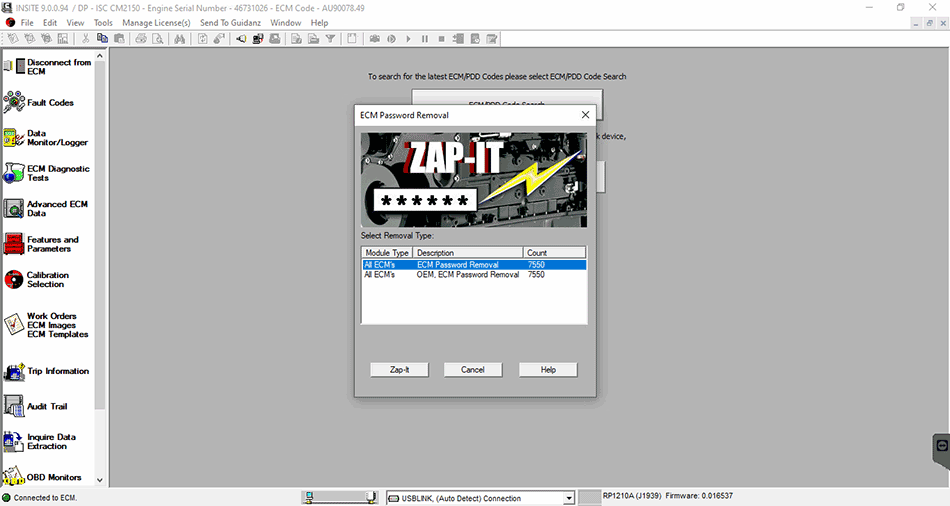Click the Zap-It button
This screenshot has width=950, height=506.
[x=399, y=370]
